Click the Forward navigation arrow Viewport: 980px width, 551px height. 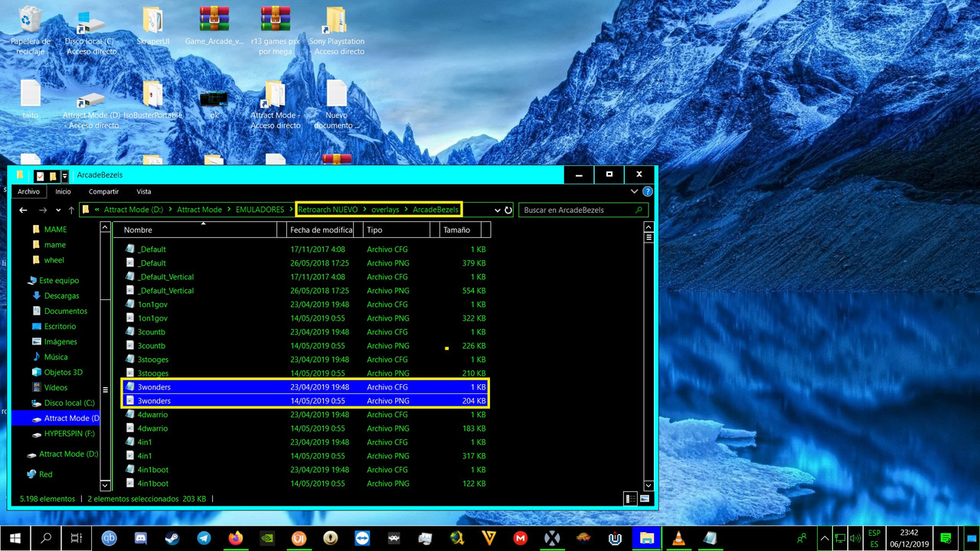coord(43,210)
